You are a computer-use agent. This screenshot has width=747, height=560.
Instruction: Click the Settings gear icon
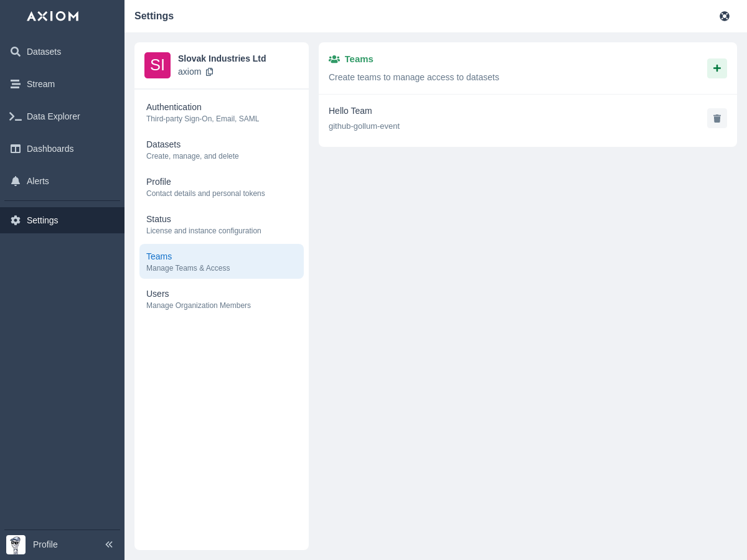pyautogui.click(x=16, y=220)
